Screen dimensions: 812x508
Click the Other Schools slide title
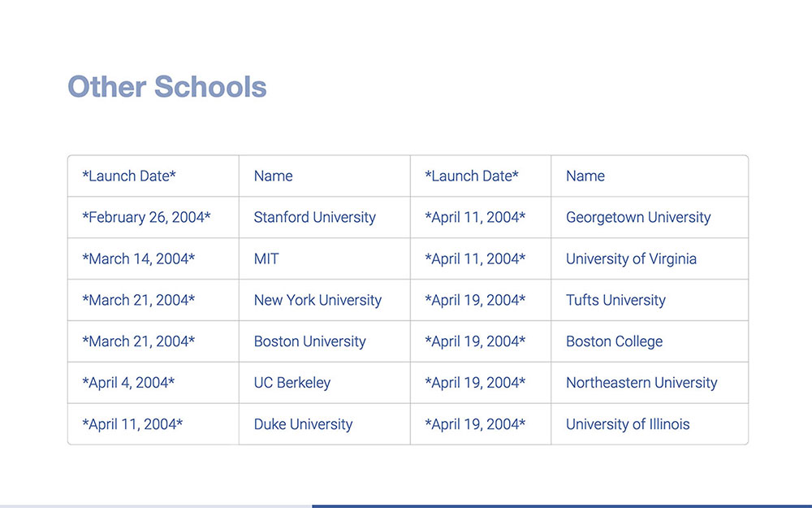(166, 87)
